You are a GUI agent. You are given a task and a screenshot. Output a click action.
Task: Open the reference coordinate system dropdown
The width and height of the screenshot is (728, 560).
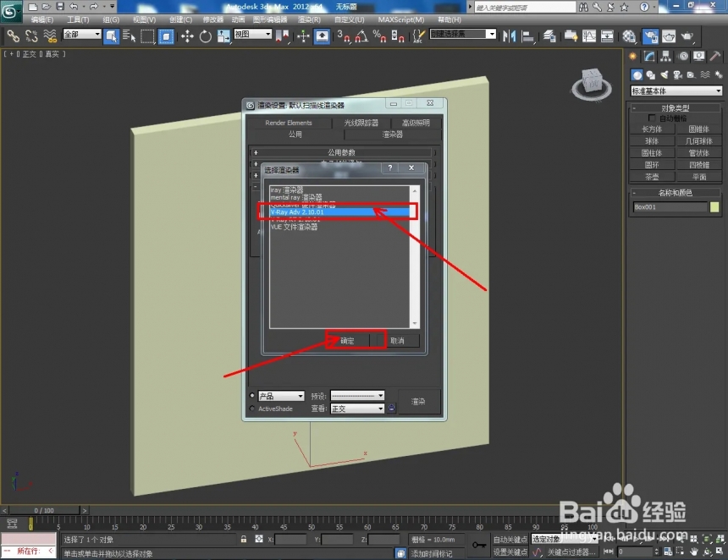point(252,34)
